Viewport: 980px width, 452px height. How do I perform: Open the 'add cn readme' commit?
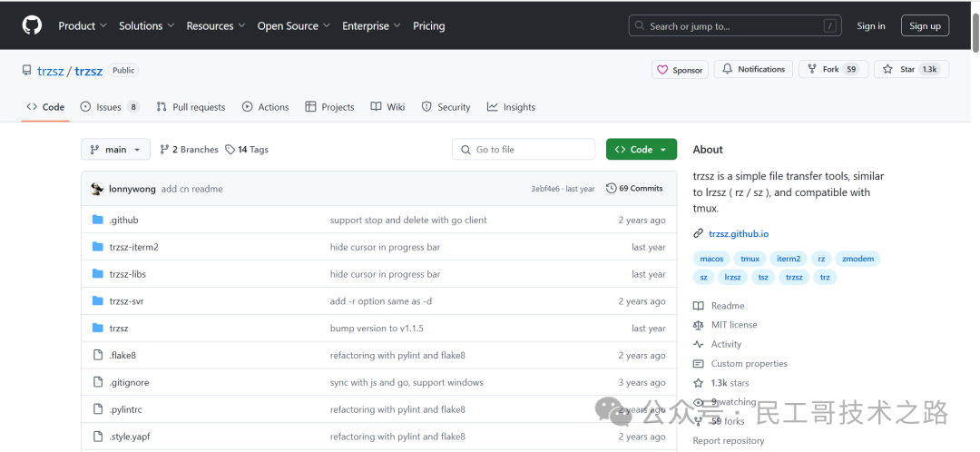[191, 189]
